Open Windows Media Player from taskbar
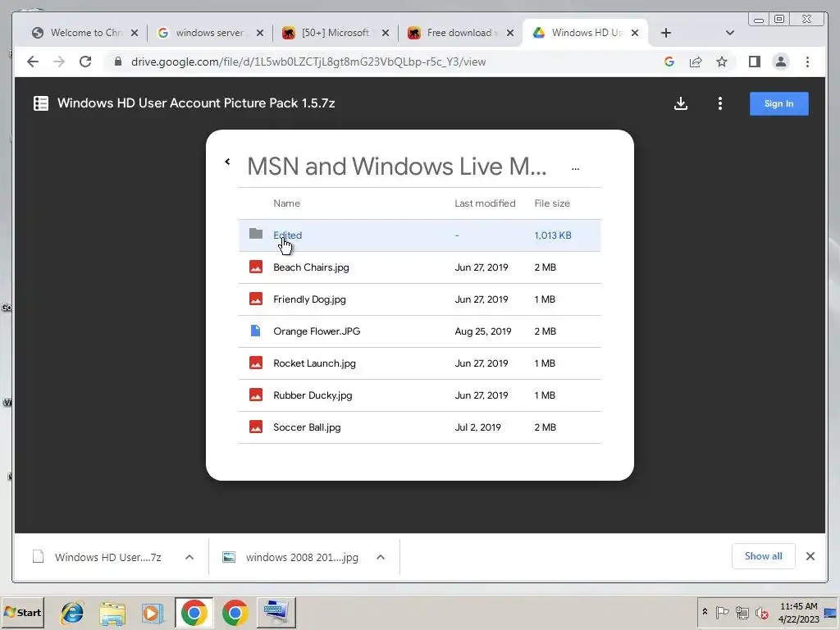Screen dimensions: 840x630 coord(153,612)
